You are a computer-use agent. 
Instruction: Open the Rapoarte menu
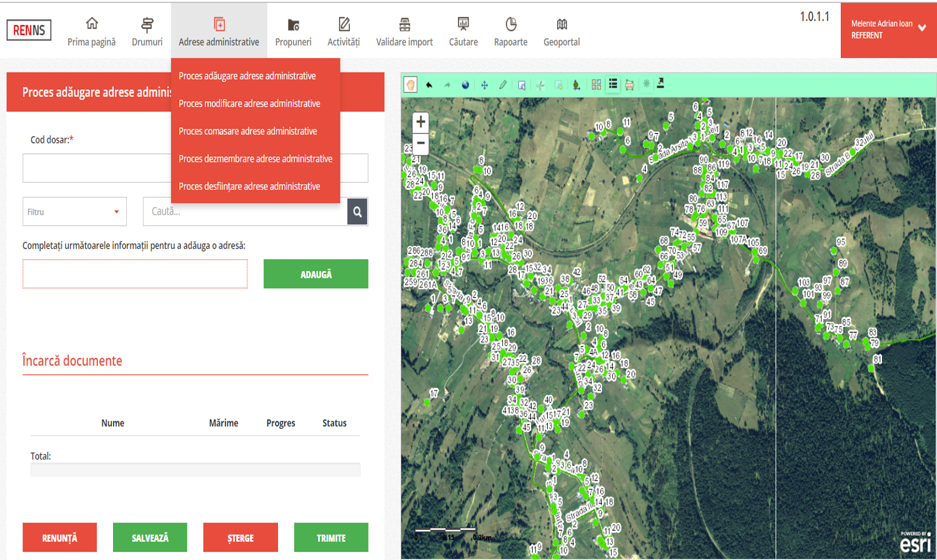coord(510,32)
